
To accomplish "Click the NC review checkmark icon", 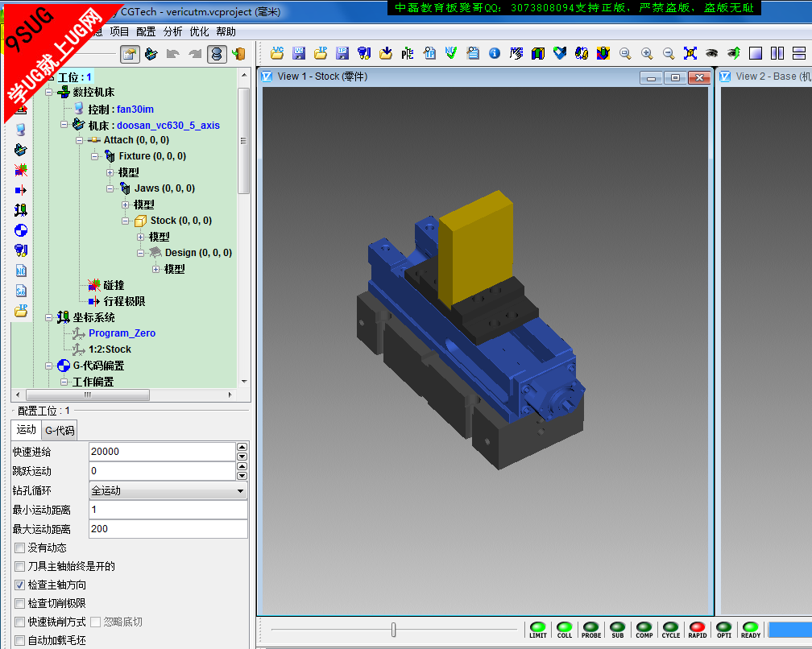I will click(x=451, y=53).
